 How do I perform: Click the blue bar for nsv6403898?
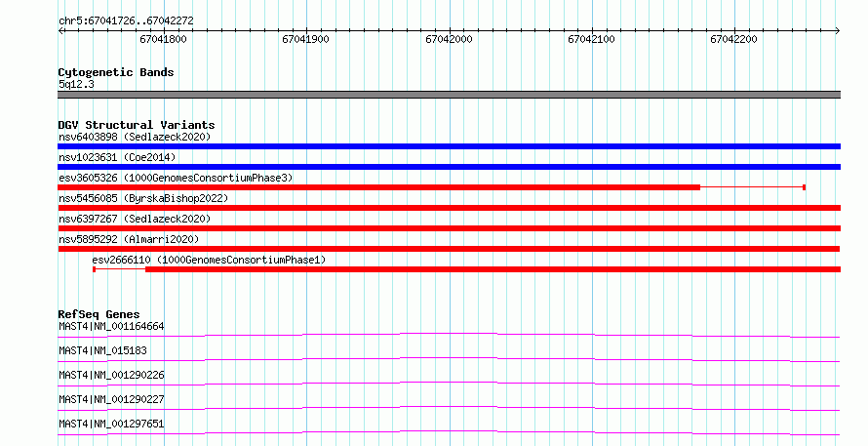click(449, 146)
